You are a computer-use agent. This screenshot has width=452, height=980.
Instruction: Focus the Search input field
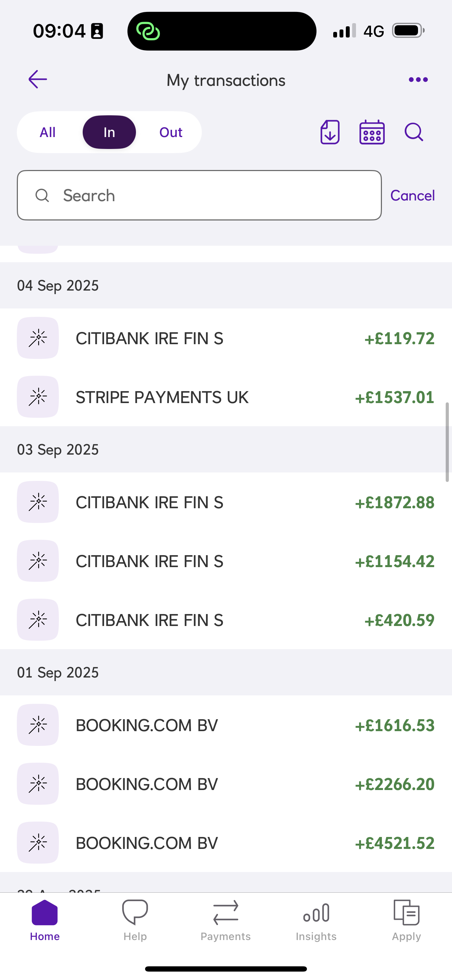(x=199, y=196)
